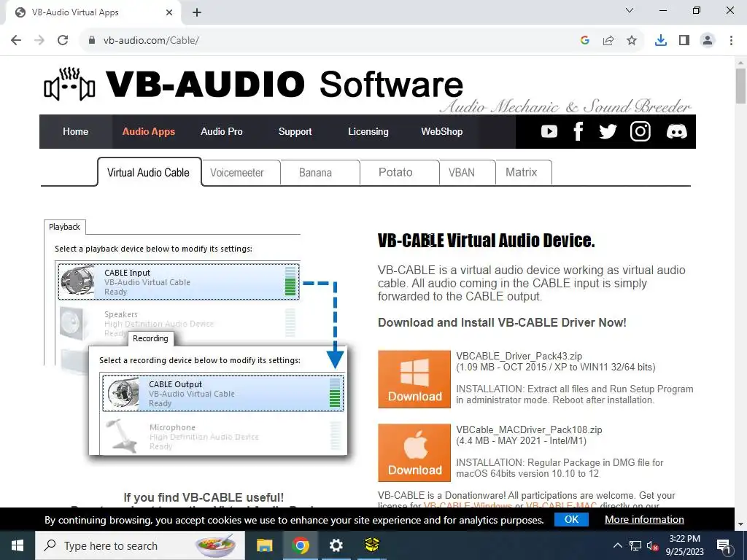Click the CABLE Input device in the illustration
747x560 pixels.
pyautogui.click(x=179, y=282)
